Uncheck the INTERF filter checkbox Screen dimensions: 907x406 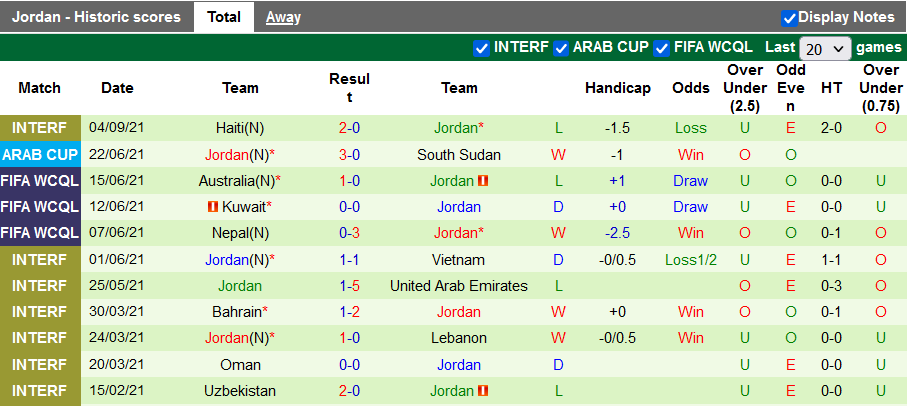click(481, 47)
